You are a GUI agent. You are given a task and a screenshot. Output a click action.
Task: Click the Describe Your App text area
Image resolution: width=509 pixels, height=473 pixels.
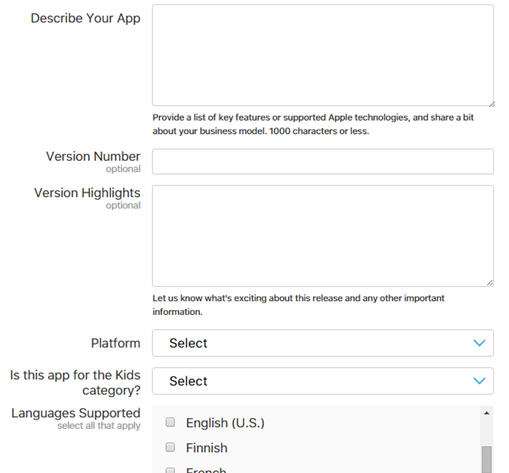pyautogui.click(x=323, y=55)
